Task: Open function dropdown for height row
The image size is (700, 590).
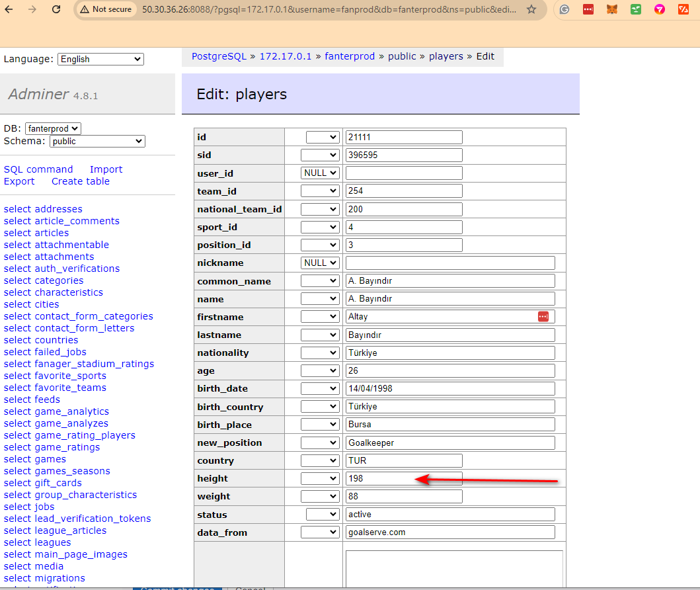Action: coord(320,478)
